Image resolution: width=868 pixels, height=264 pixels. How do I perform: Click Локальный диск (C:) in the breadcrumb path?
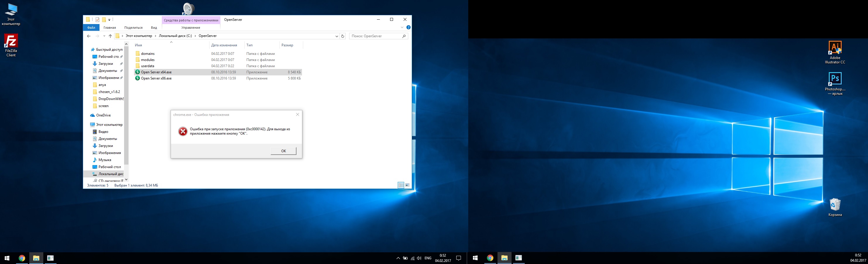click(x=175, y=36)
